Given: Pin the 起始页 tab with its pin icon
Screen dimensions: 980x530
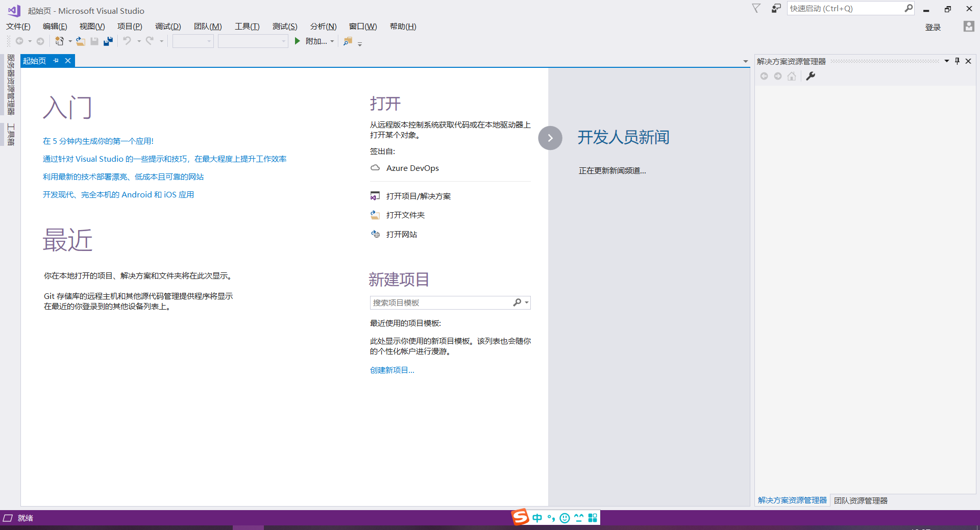Looking at the screenshot, I should click(56, 60).
